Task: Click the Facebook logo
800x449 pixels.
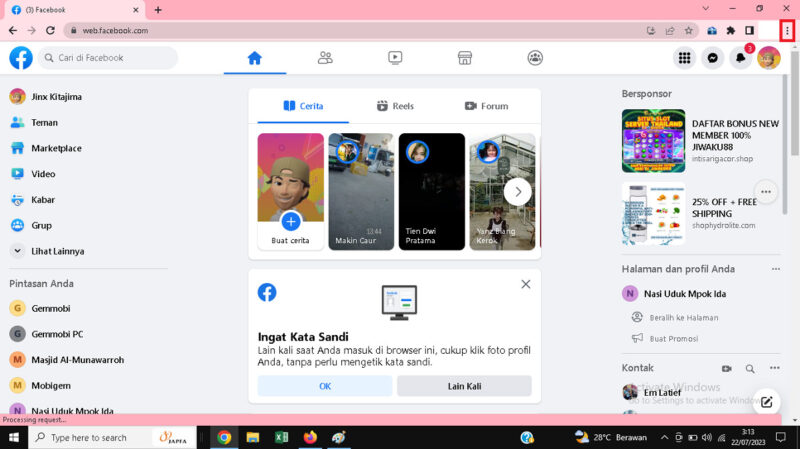Action: click(x=21, y=58)
